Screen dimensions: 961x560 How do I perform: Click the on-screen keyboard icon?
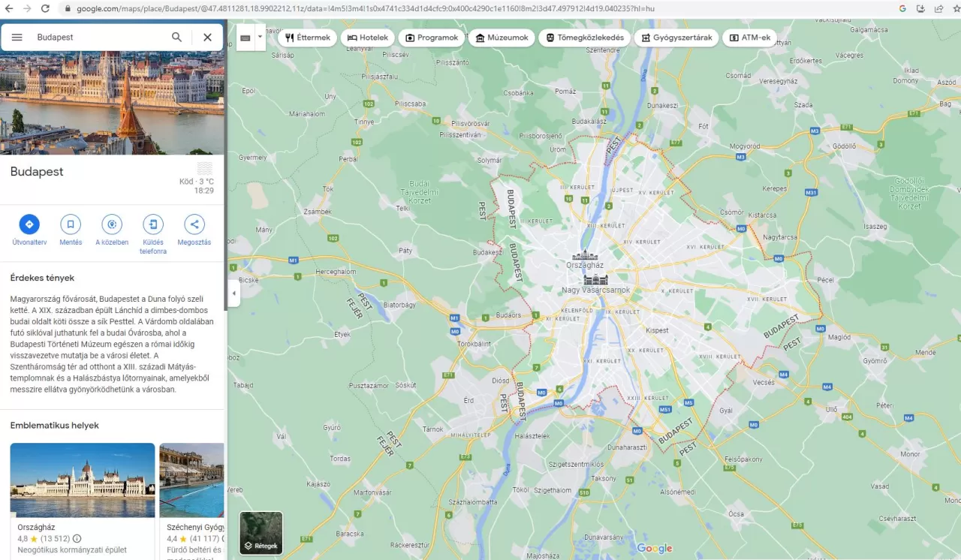pyautogui.click(x=245, y=36)
